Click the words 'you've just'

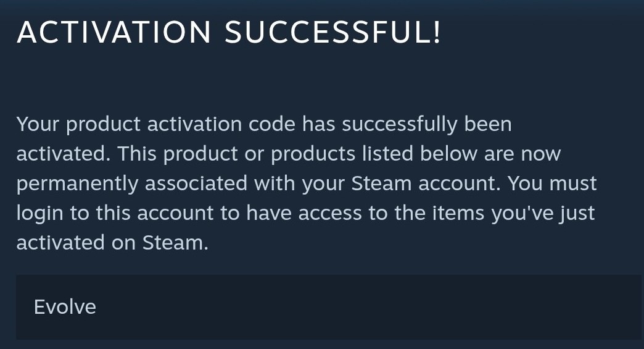(x=543, y=213)
